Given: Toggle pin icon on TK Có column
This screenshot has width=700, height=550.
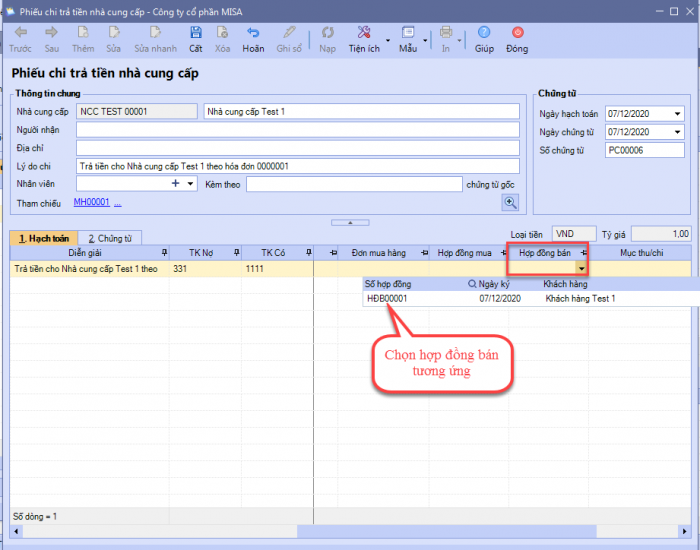Looking at the screenshot, I should point(308,253).
